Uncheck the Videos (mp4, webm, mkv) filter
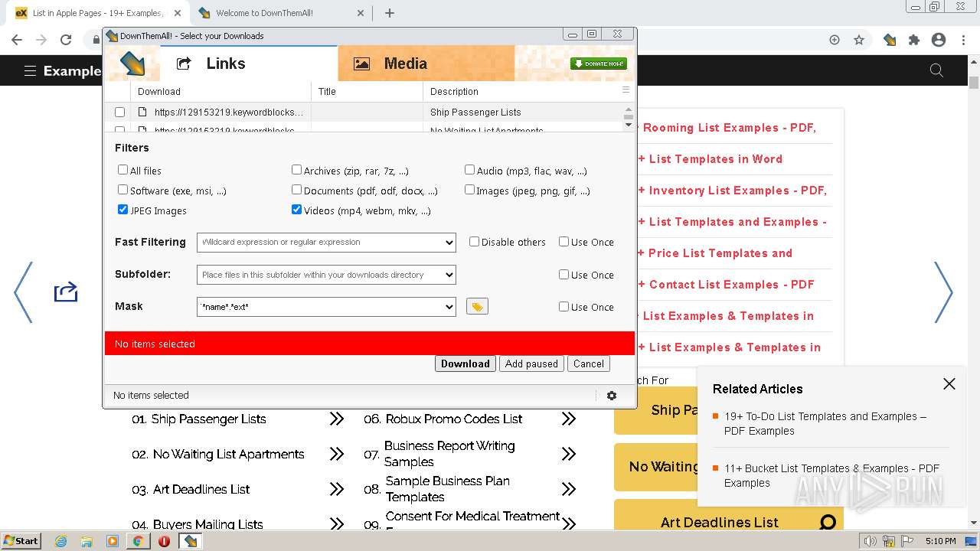 [296, 210]
